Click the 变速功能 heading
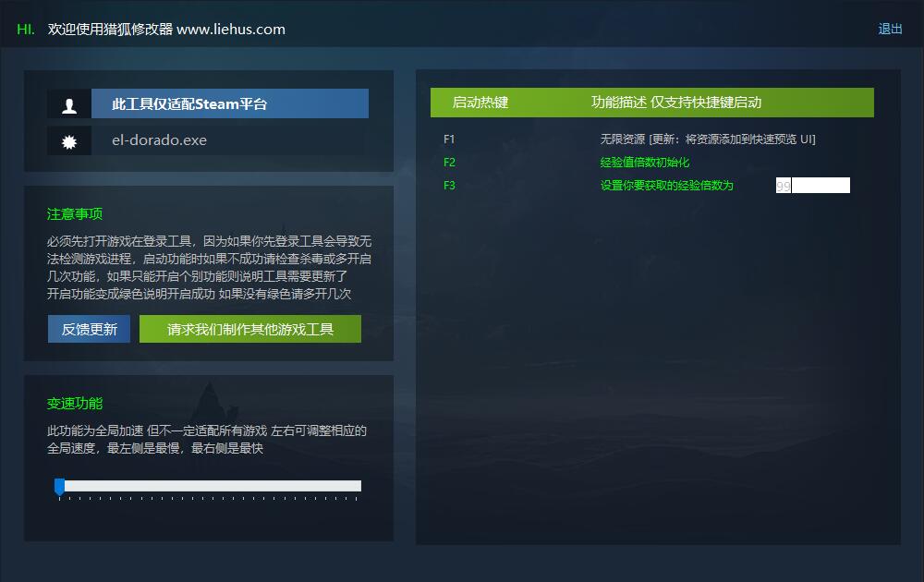This screenshot has height=582, width=924. pos(75,404)
